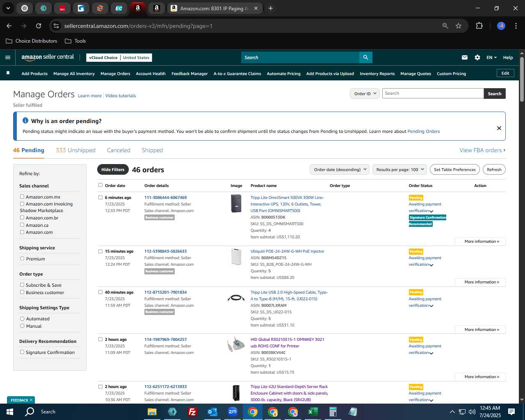This screenshot has width=525, height=420.
Task: Close the pending order info banner
Action: click(x=499, y=128)
